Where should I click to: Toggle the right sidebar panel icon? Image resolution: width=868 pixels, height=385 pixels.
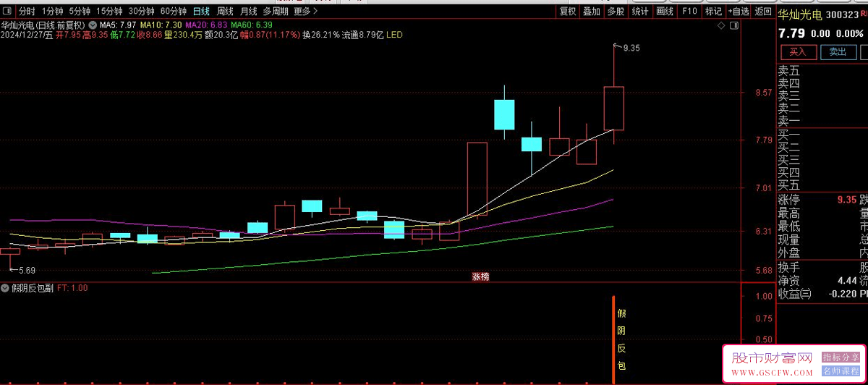(735, 25)
